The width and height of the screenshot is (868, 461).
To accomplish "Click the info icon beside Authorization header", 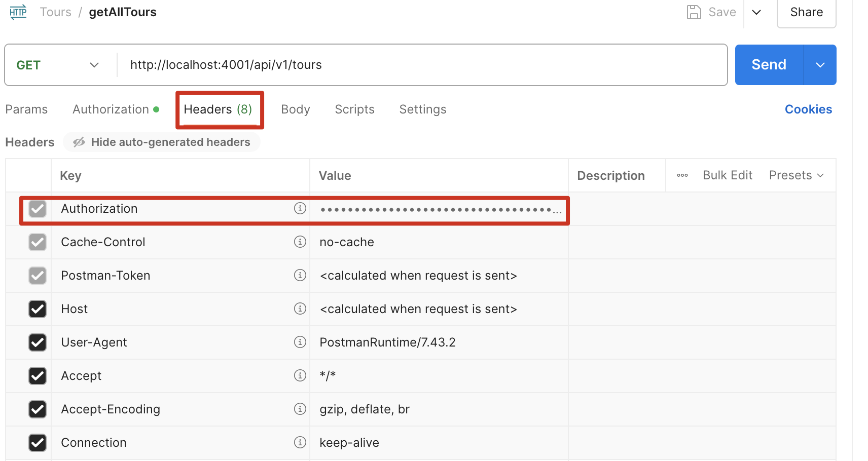I will coord(300,208).
